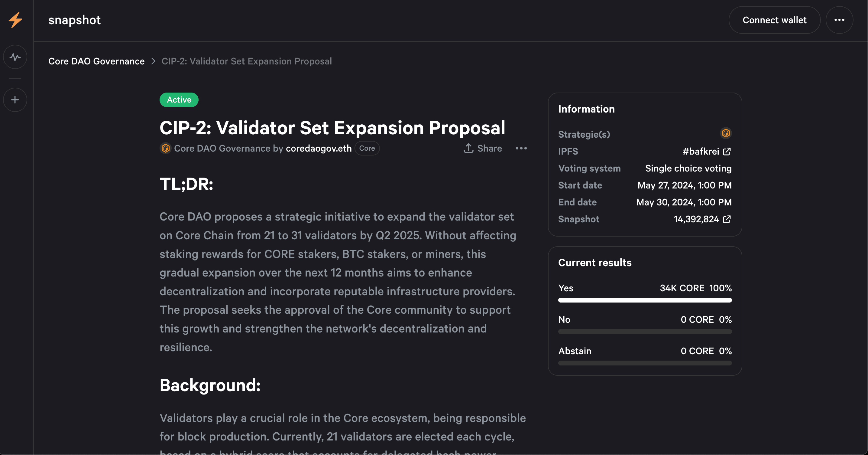Select the Core label next to coredaogov.eth
Viewport: 868px width, 455px height.
pyautogui.click(x=367, y=148)
